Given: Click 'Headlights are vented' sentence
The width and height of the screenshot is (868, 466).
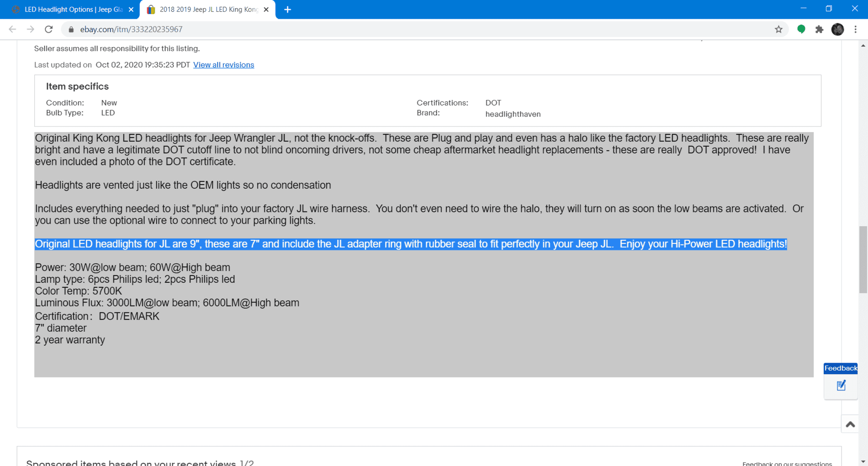Looking at the screenshot, I should click(183, 185).
